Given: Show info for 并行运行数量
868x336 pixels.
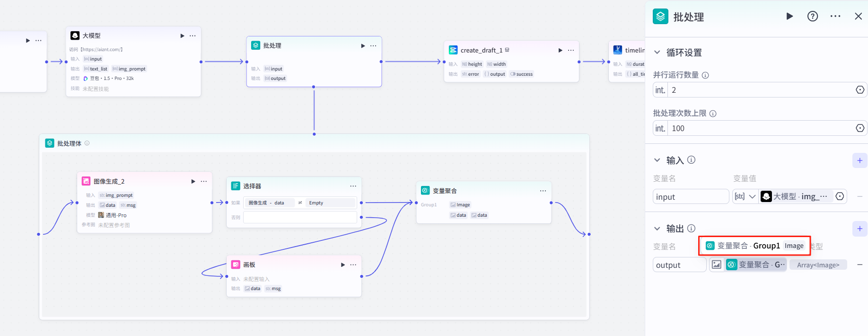Looking at the screenshot, I should pos(705,75).
